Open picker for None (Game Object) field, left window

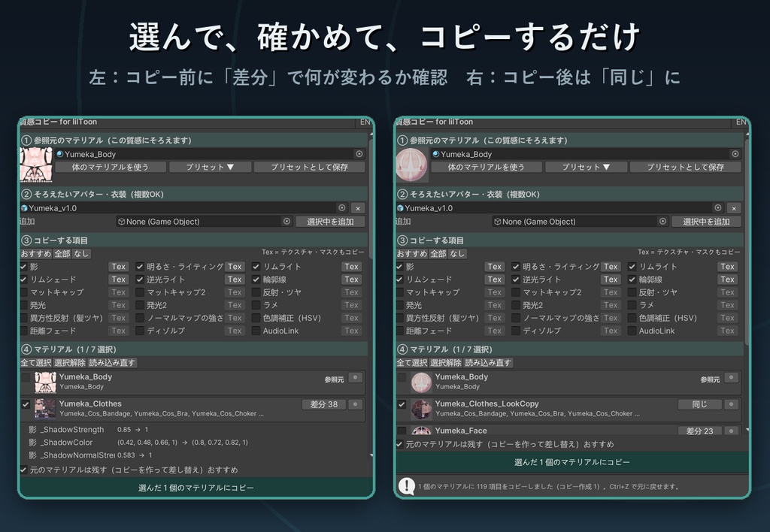click(286, 222)
